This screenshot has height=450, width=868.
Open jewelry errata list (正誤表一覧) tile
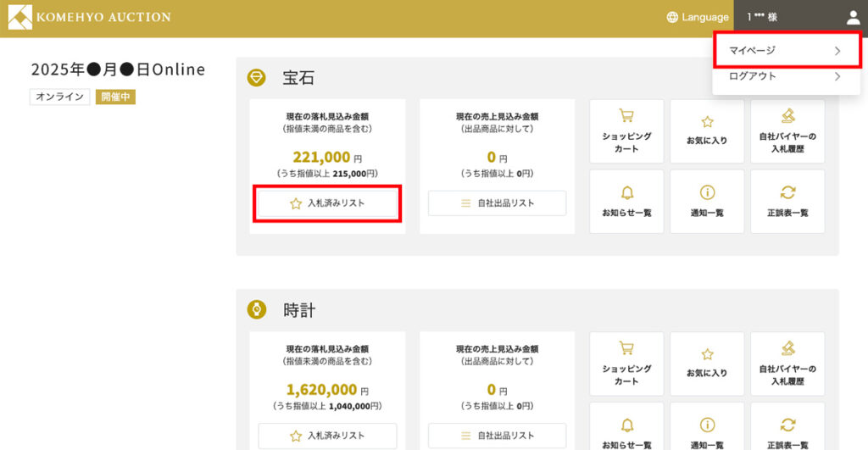[787, 201]
